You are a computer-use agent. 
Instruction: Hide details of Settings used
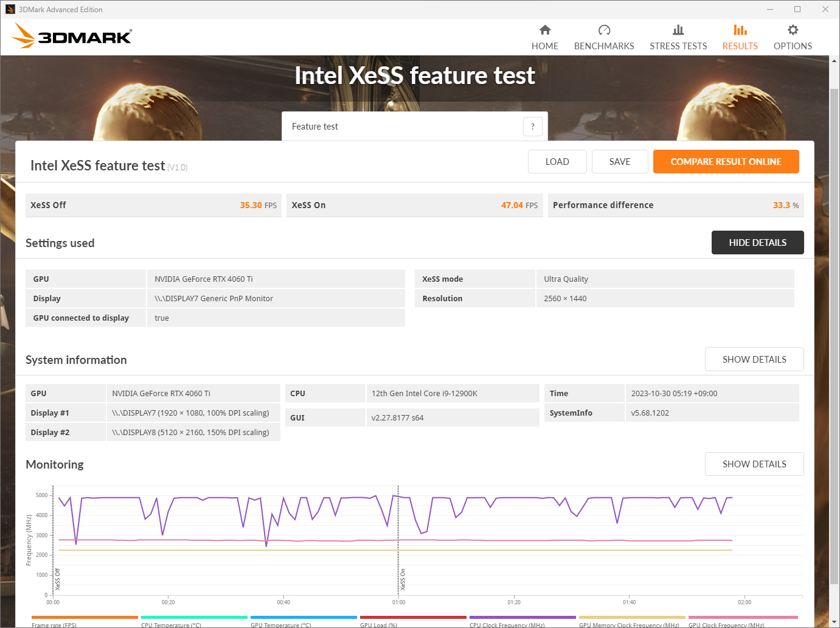758,243
